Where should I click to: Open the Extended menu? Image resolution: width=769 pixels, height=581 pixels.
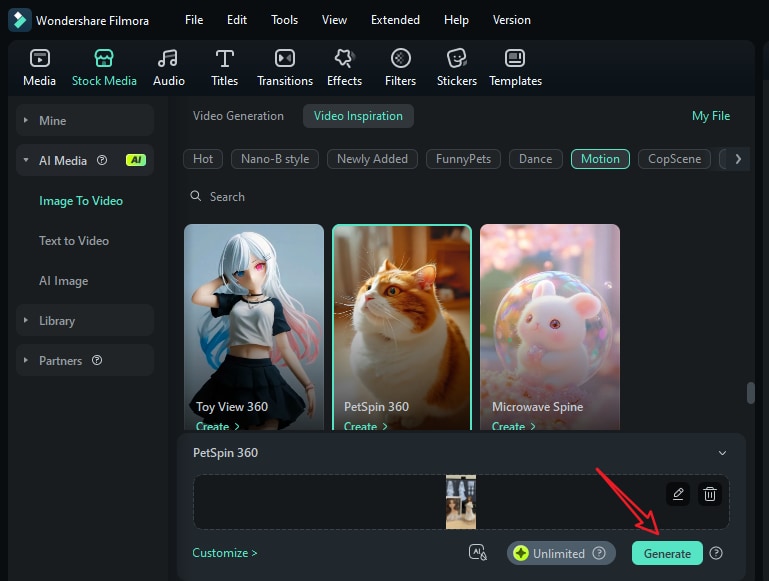tap(395, 20)
